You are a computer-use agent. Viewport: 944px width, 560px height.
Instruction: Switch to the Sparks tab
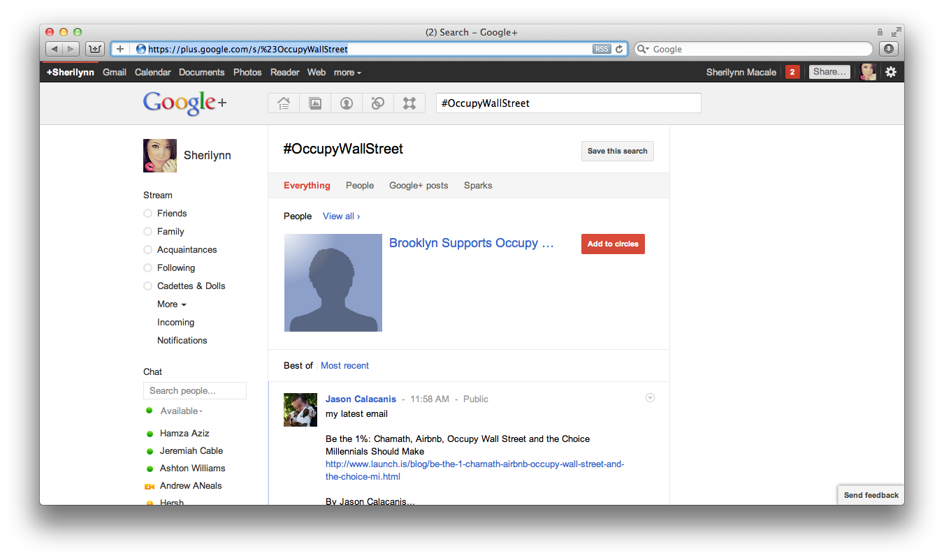[x=478, y=186]
